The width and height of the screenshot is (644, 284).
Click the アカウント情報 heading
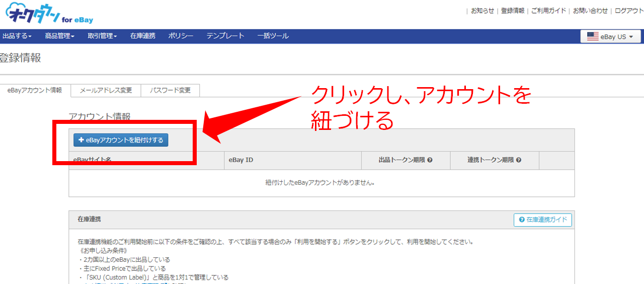[100, 116]
